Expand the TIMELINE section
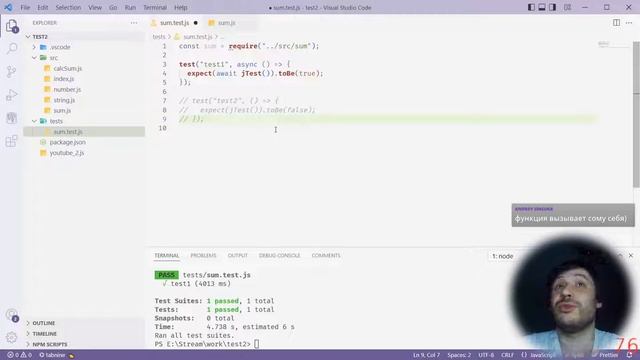 point(84,333)
